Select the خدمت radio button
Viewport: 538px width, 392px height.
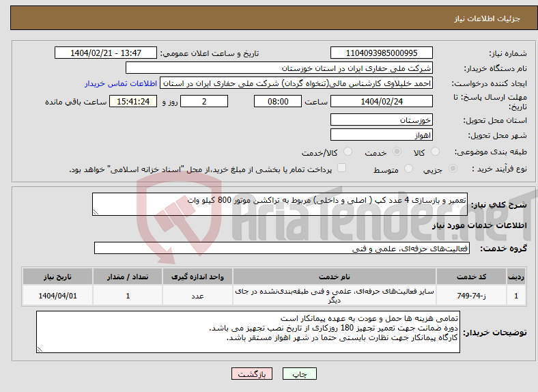pyautogui.click(x=397, y=152)
